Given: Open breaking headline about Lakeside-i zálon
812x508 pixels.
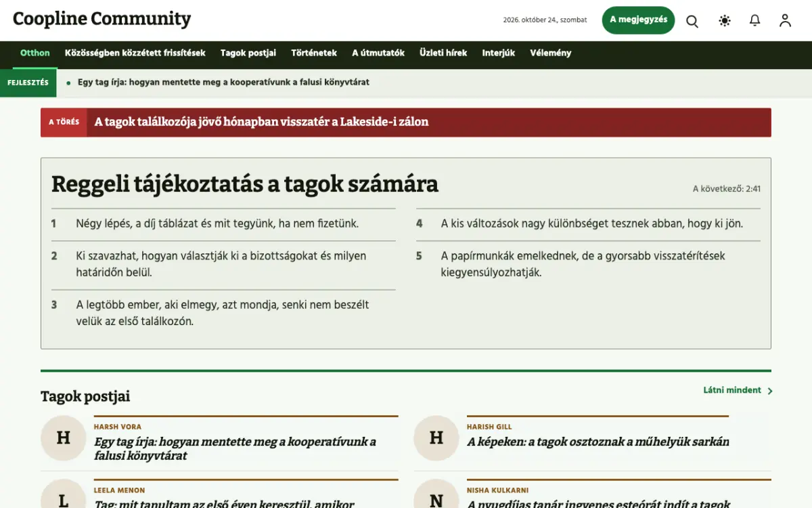Looking at the screenshot, I should [x=261, y=122].
